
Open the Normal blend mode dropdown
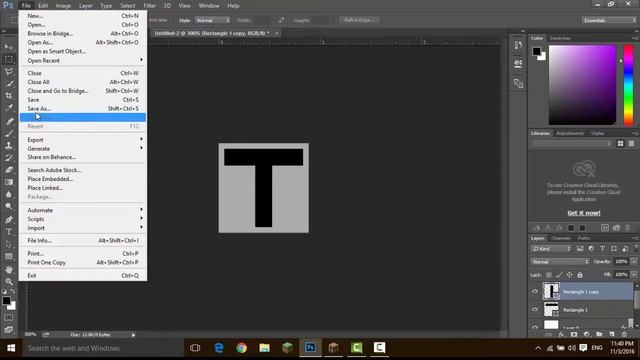tap(560, 262)
